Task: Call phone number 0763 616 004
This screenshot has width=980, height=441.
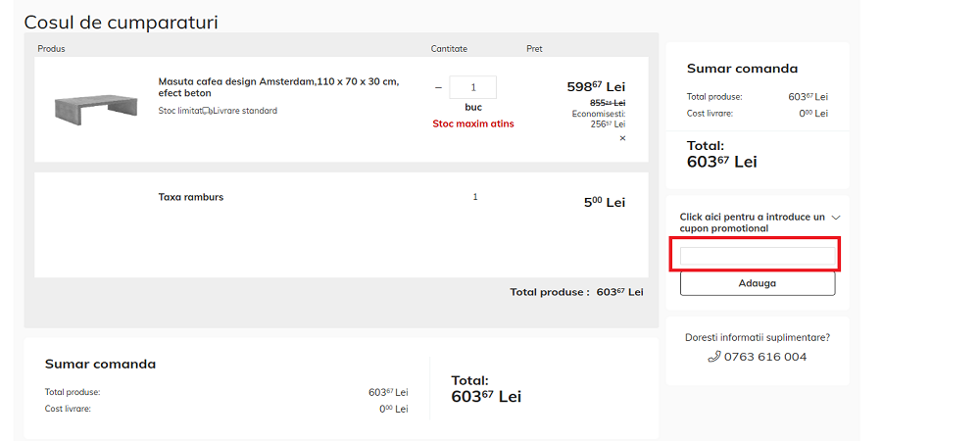Action: [x=765, y=357]
